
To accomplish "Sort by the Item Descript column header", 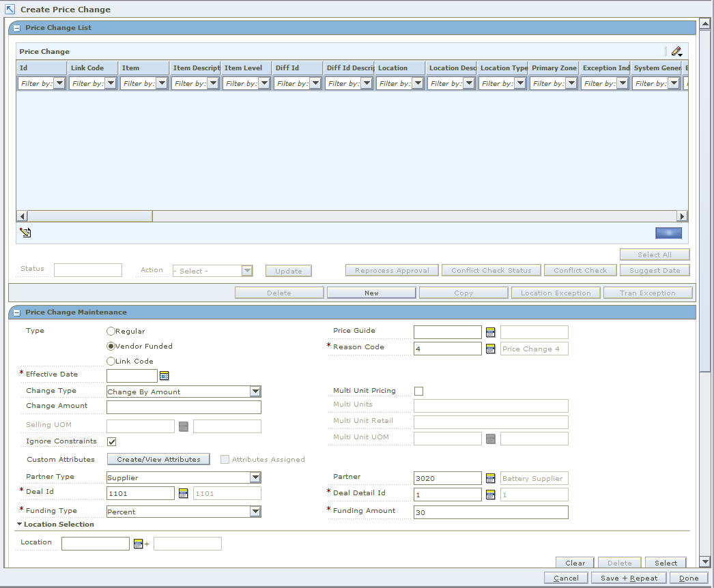I will 195,68.
